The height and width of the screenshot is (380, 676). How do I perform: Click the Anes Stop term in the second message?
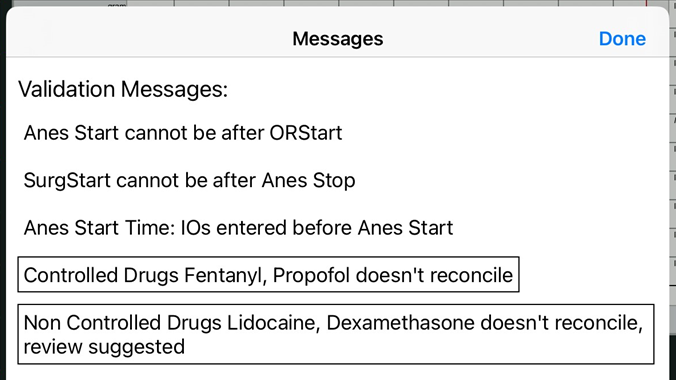pos(308,180)
